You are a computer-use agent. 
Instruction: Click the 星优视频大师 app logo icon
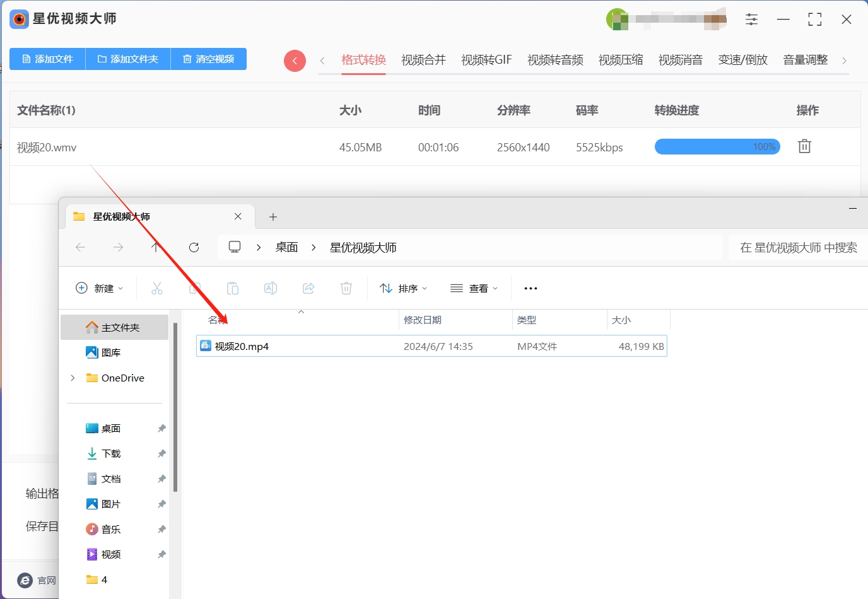pyautogui.click(x=19, y=19)
